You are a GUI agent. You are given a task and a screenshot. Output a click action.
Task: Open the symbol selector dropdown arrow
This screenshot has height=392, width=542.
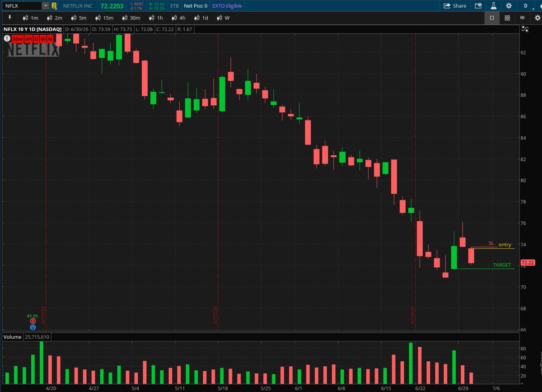[46, 6]
